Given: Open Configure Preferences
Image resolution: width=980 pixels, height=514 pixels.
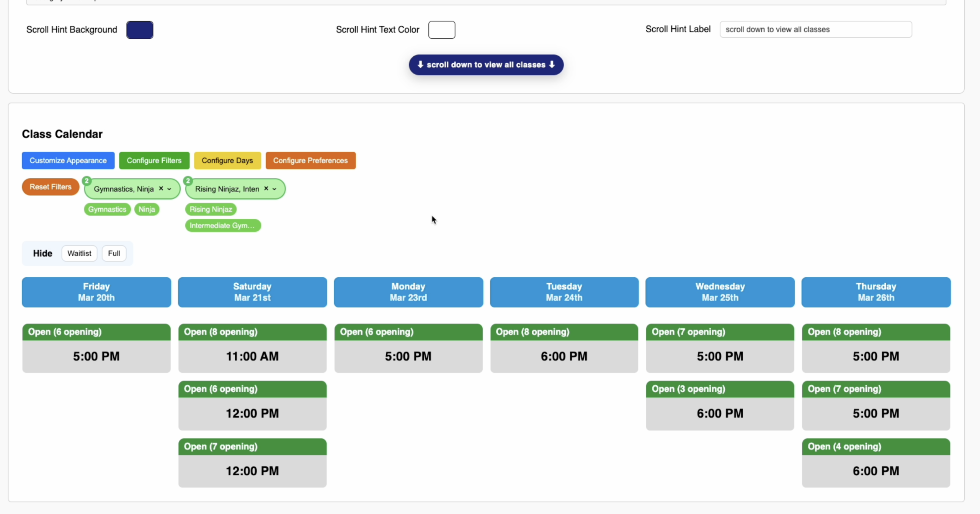Looking at the screenshot, I should tap(310, 160).
